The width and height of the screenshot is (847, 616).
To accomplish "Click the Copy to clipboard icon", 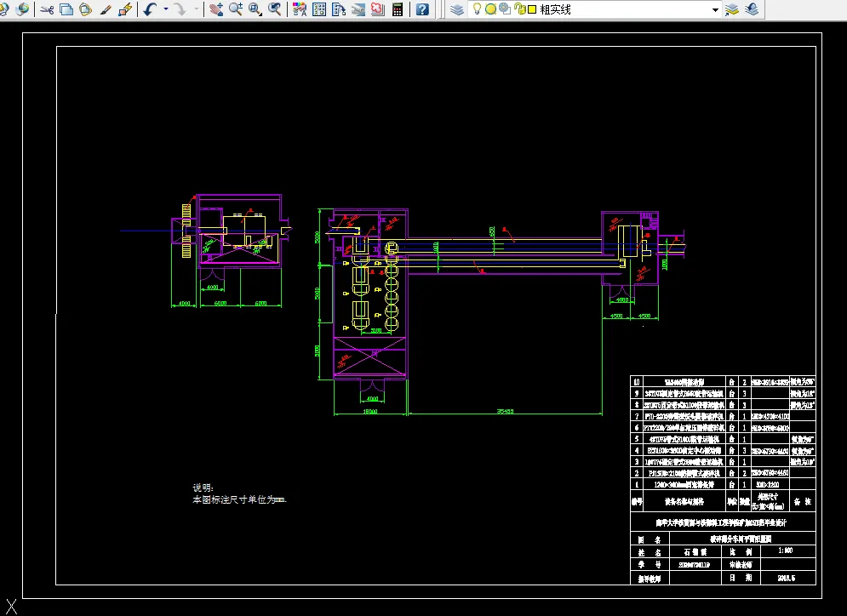I will point(66,9).
